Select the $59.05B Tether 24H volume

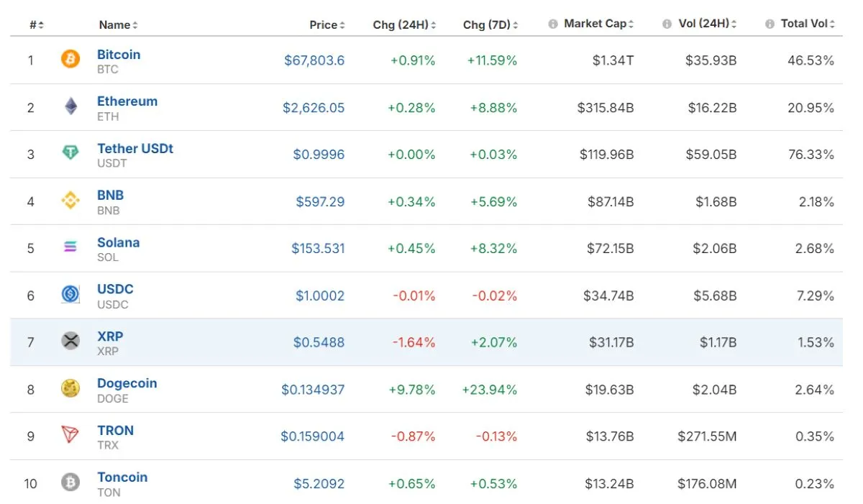pos(711,155)
